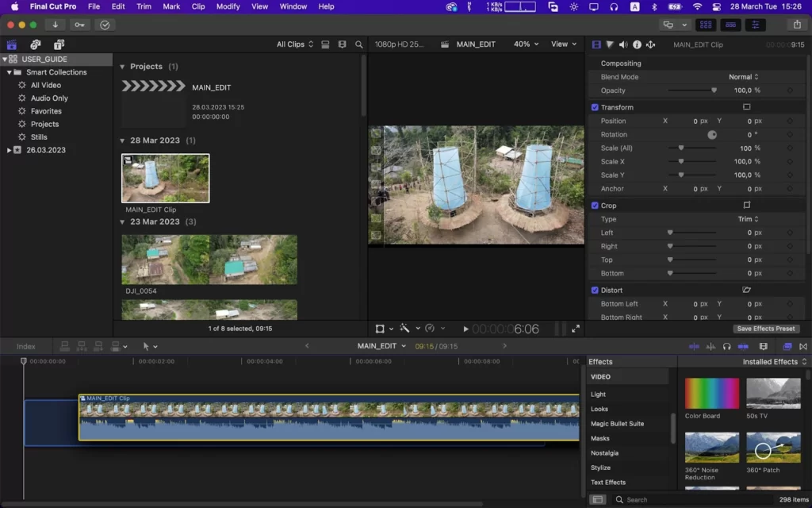Viewport: 812px width, 508px height.
Task: Select the Stylize effects category
Action: (600, 468)
